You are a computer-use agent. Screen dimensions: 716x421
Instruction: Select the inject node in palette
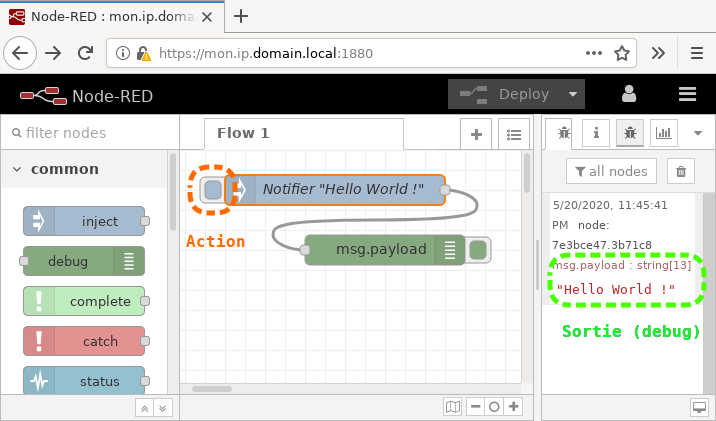tap(84, 221)
